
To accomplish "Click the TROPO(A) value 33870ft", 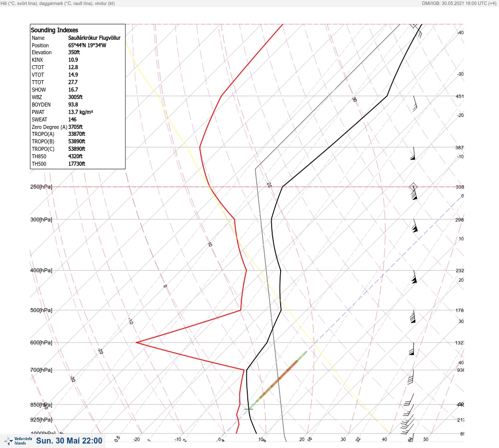I will pyautogui.click(x=77, y=134).
